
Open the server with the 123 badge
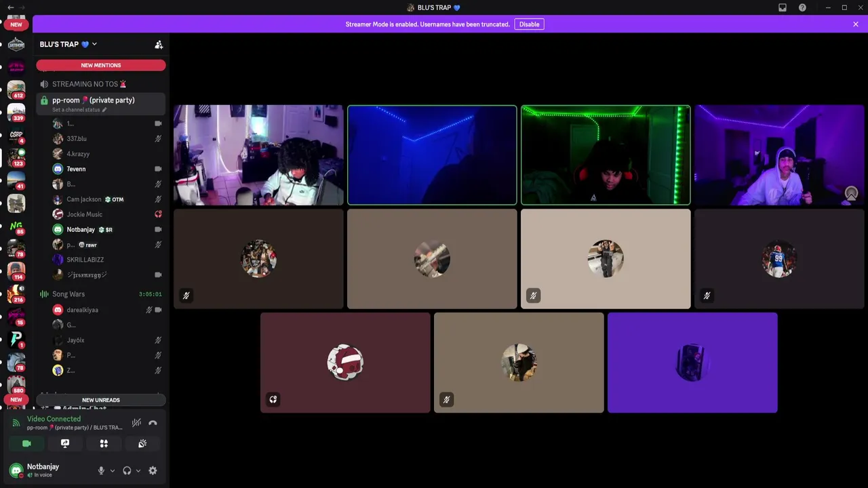(x=16, y=157)
